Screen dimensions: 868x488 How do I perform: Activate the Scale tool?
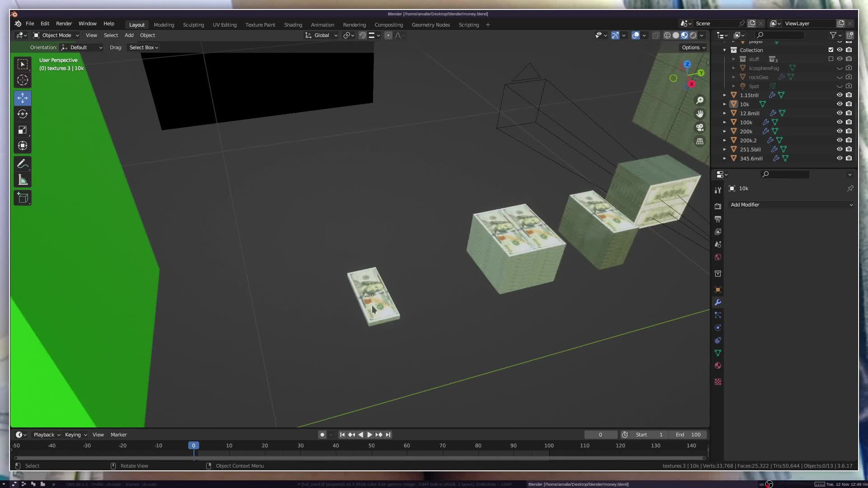[x=23, y=130]
